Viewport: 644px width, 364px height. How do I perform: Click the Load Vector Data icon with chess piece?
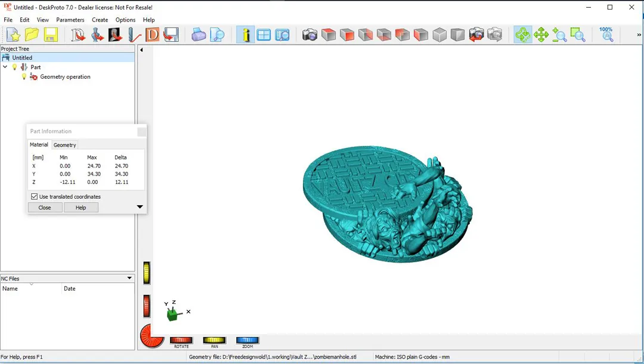[97, 35]
